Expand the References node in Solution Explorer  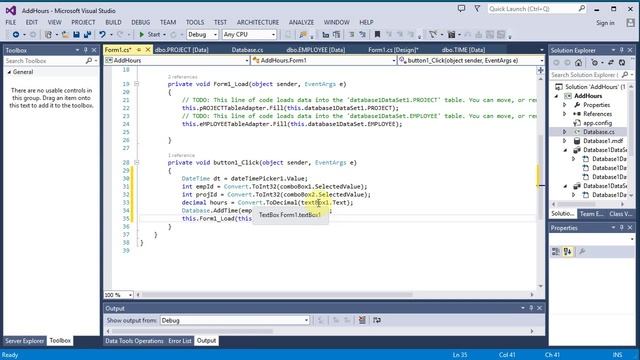click(x=565, y=114)
